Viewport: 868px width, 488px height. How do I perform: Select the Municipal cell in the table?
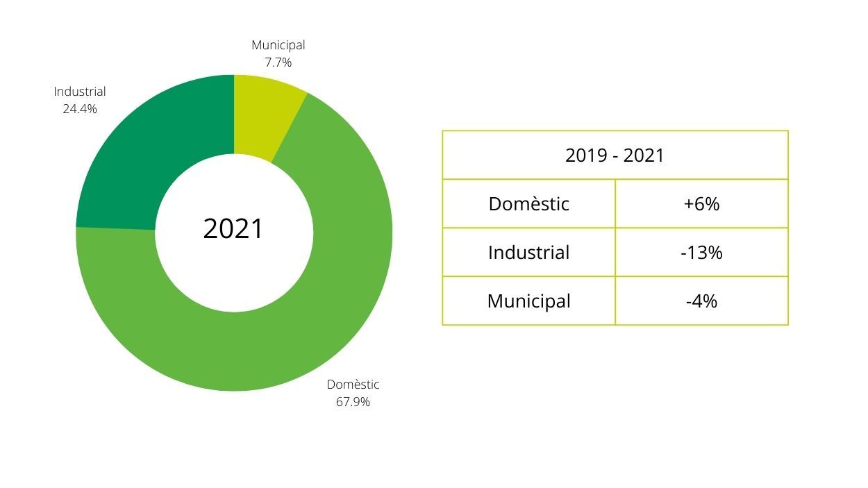(x=528, y=301)
